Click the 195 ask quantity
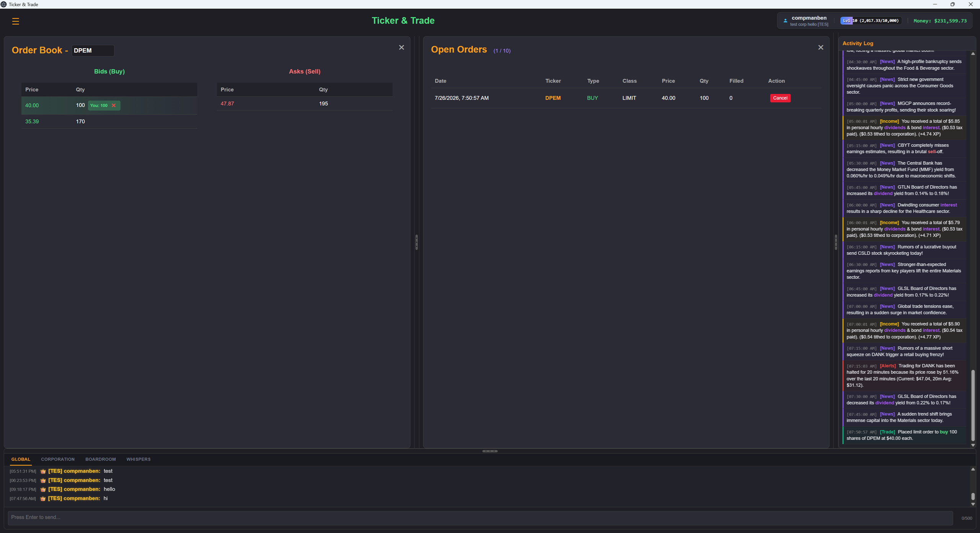This screenshot has width=980, height=533. coord(323,103)
